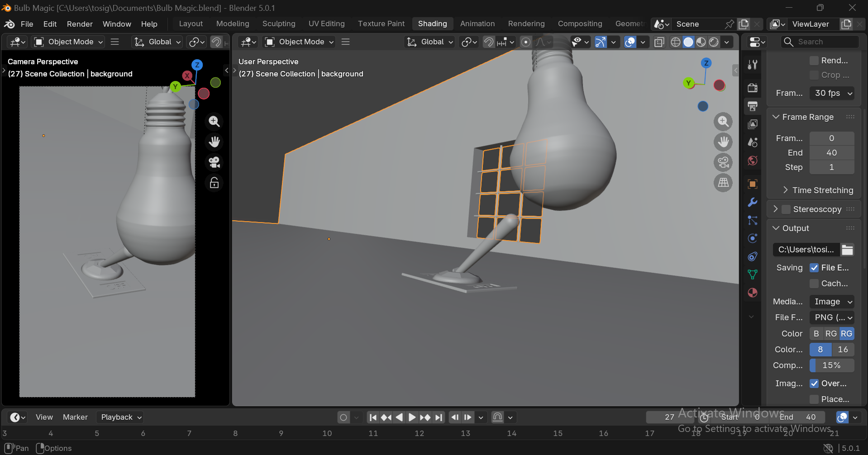Select 16 bit color depth button
Viewport: 868px width, 455px height.
point(843,350)
